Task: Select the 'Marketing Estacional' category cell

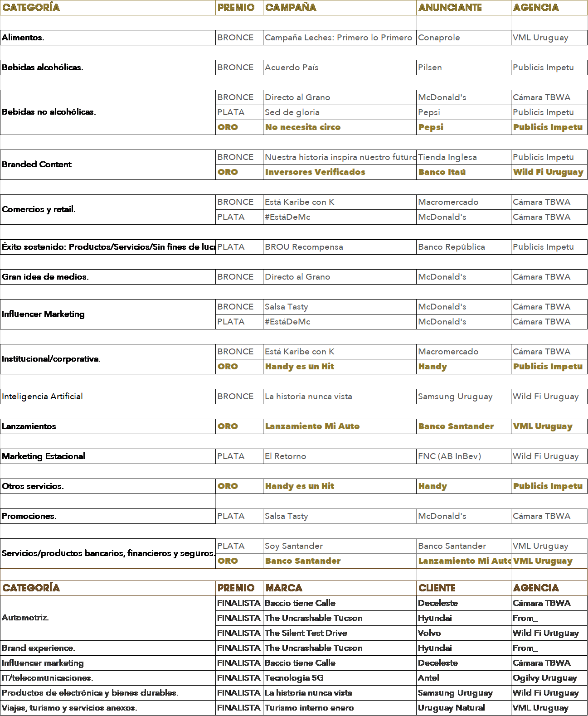Action: click(108, 456)
